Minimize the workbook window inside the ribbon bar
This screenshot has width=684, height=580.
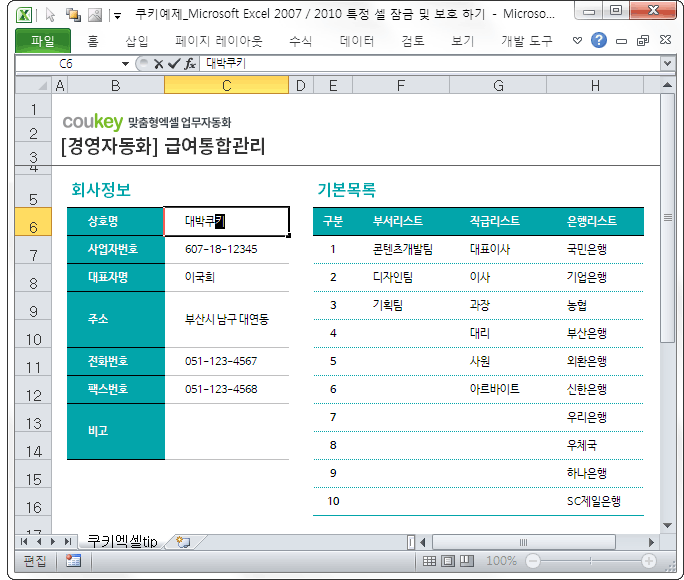tap(621, 41)
